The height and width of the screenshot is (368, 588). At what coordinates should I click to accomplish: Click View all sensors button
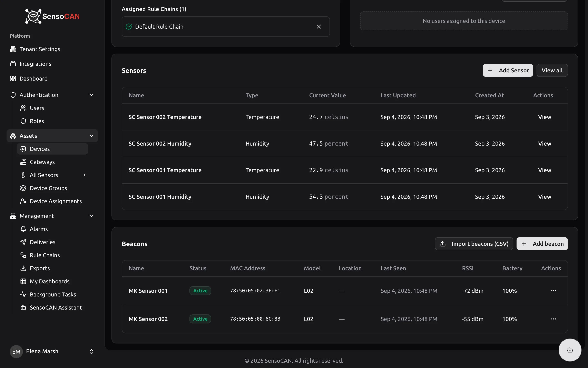[552, 70]
